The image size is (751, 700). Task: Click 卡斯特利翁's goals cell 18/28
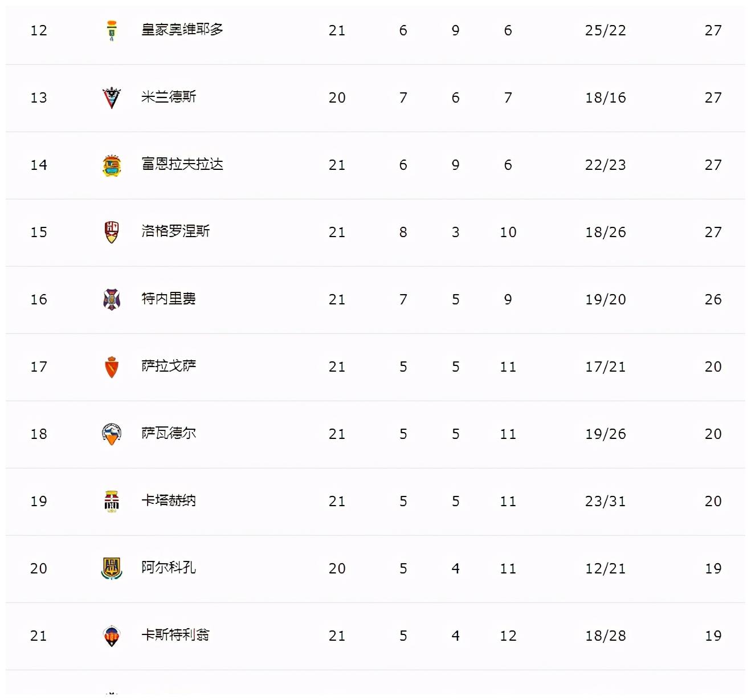tap(605, 636)
